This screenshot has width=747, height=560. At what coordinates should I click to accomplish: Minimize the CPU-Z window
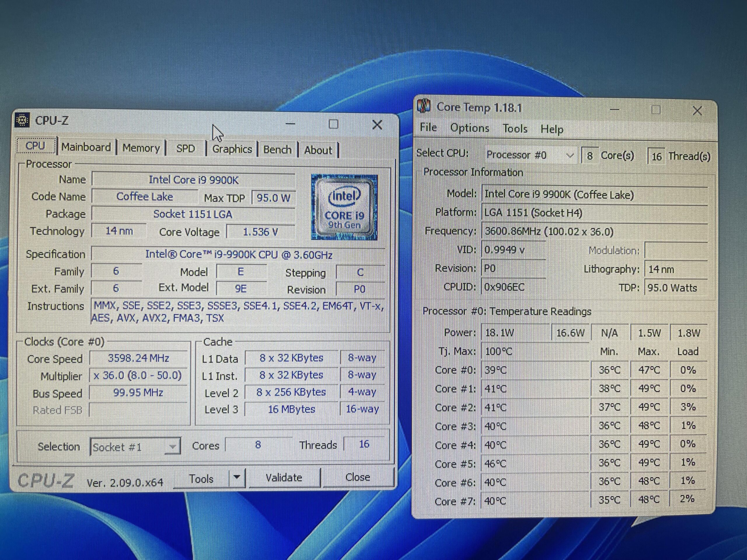pos(290,124)
